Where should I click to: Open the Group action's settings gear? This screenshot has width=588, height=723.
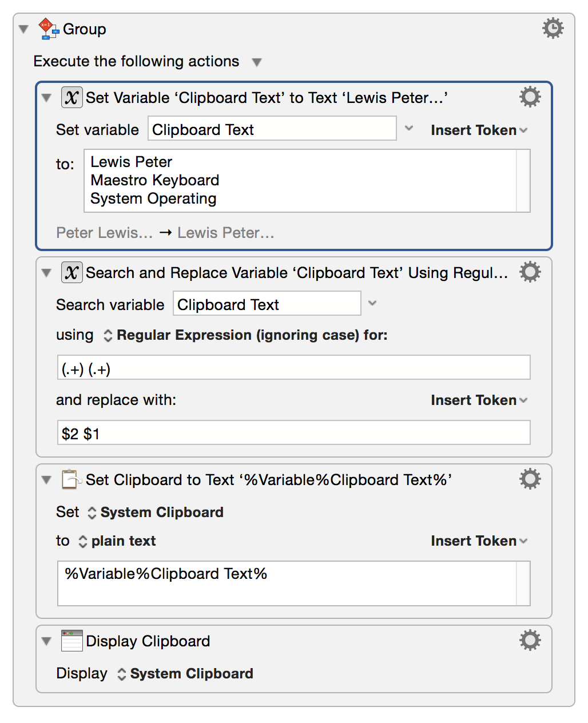552,27
